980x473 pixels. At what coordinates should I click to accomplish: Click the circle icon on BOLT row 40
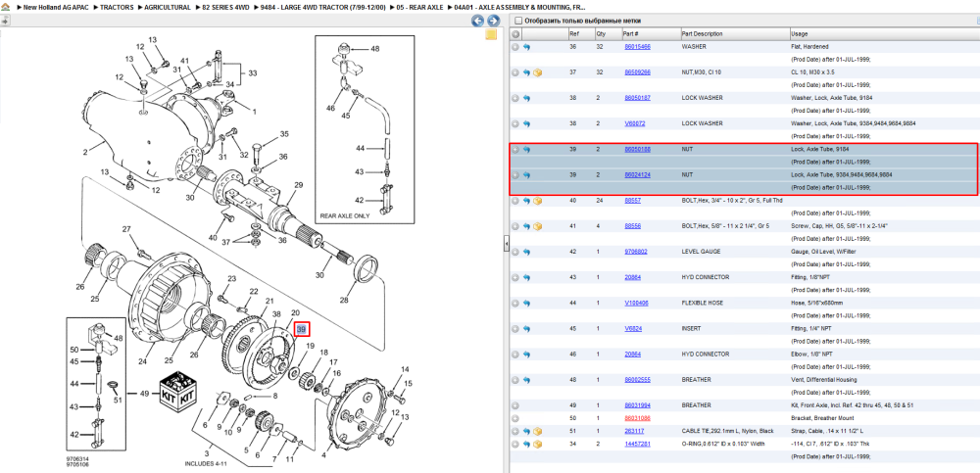(x=515, y=201)
